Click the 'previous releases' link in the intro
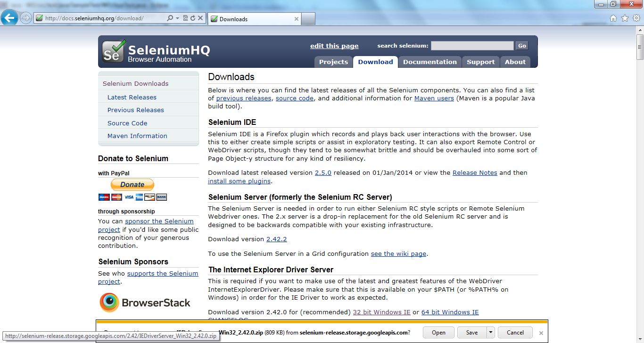This screenshot has width=644, height=343. (x=244, y=98)
